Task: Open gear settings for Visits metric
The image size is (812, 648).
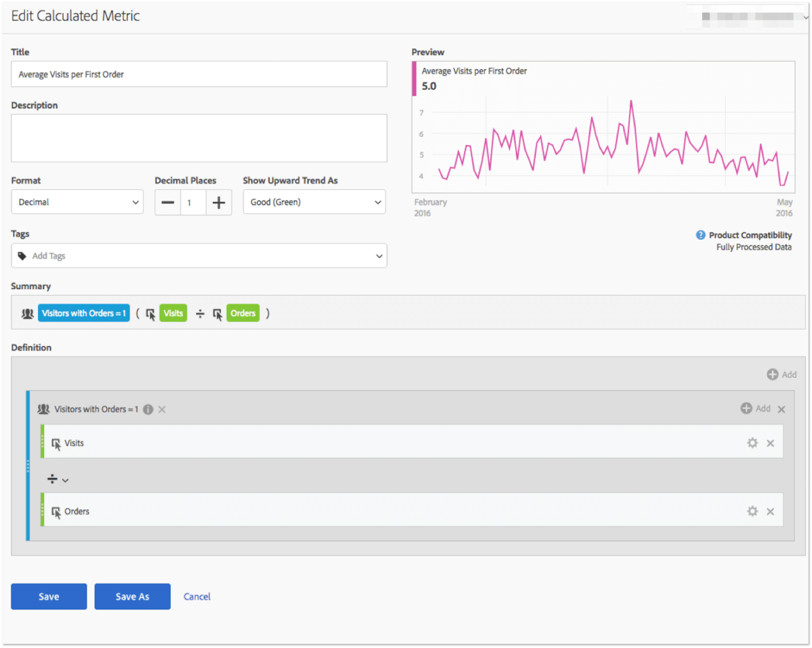Action: point(752,443)
